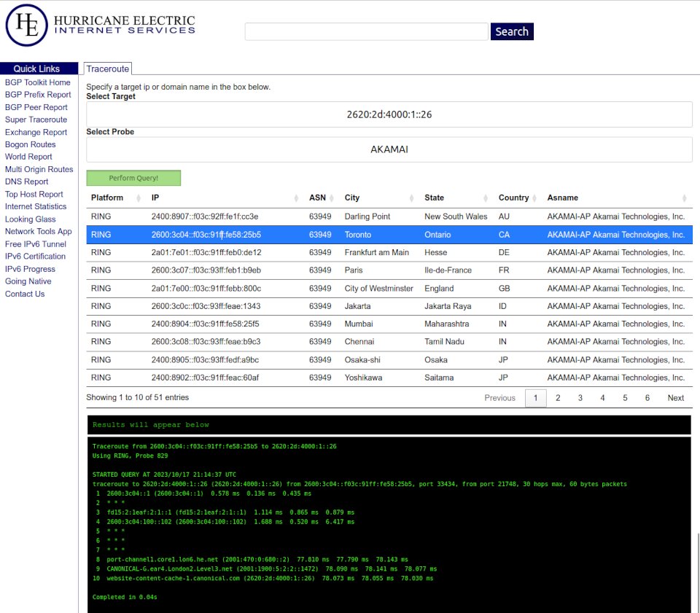Click 'Results will appear below' terminal bar
This screenshot has width=700, height=613.
click(389, 425)
